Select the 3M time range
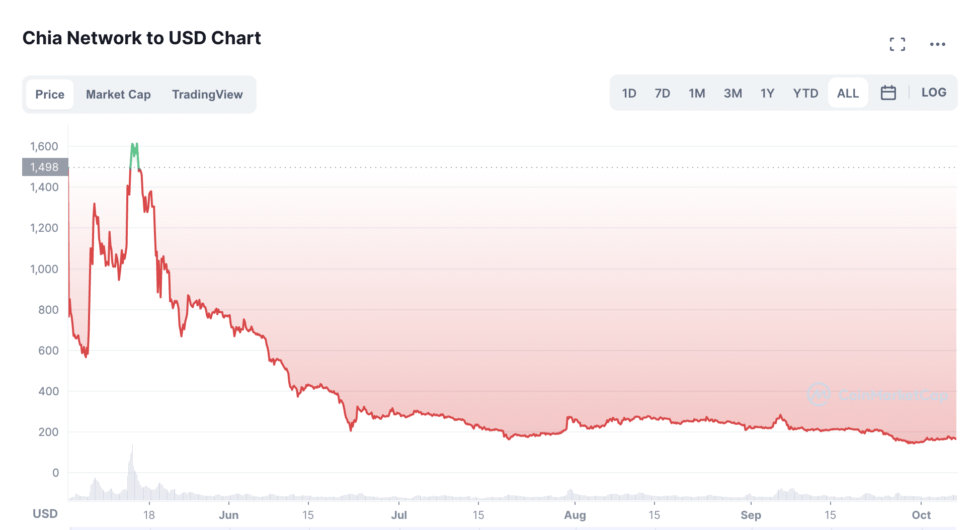 click(x=732, y=94)
